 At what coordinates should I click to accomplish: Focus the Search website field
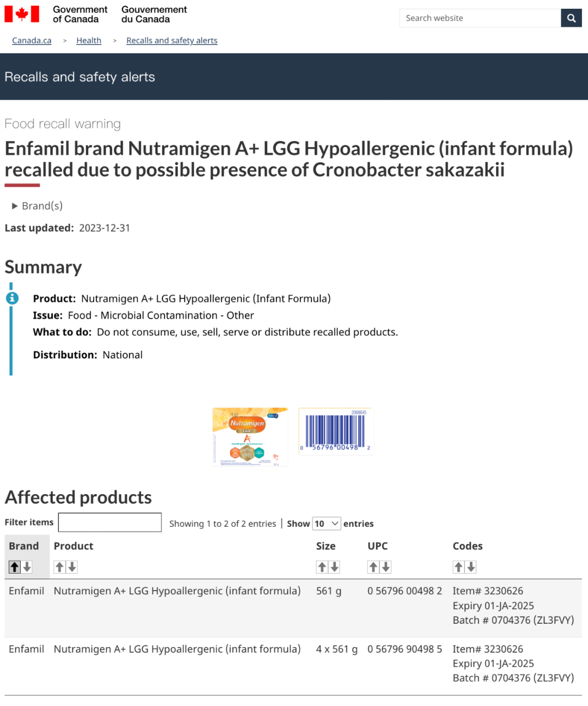(480, 18)
